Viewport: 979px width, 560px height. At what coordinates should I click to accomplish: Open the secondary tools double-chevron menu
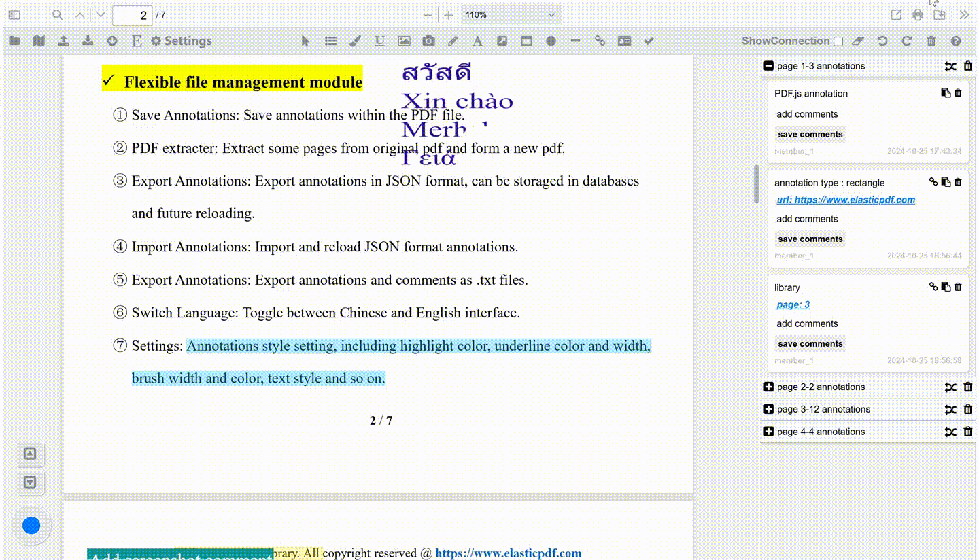pos(964,15)
